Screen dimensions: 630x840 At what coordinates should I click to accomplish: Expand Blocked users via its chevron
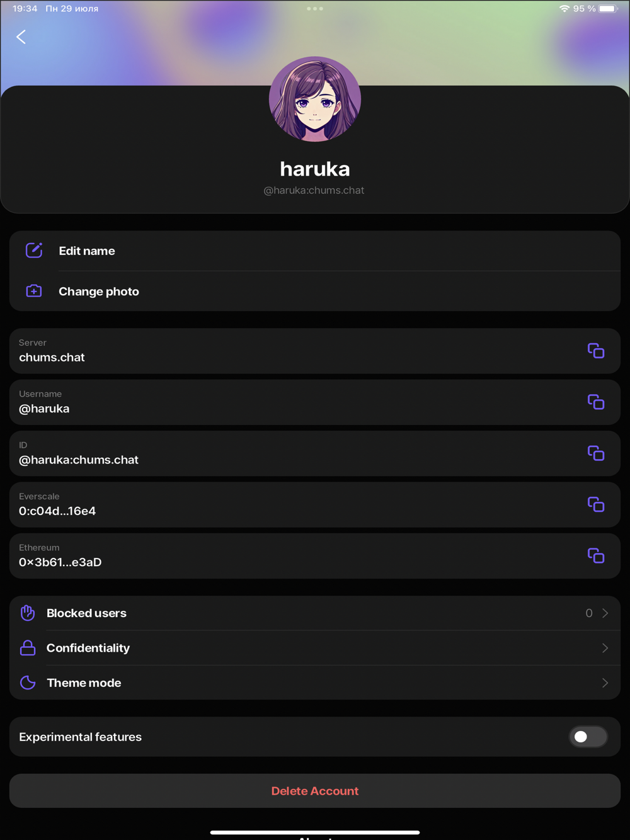(605, 613)
